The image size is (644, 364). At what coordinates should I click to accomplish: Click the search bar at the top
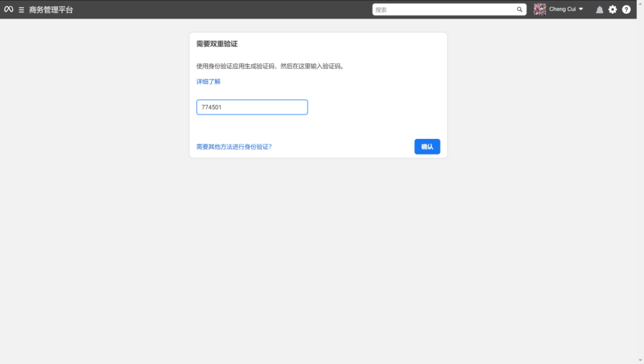tap(447, 9)
